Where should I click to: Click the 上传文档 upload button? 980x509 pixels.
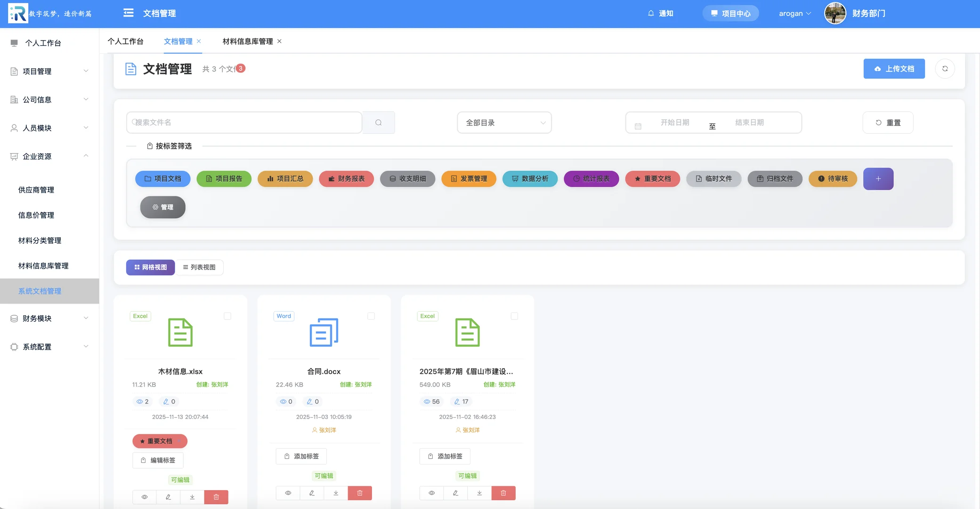[894, 68]
